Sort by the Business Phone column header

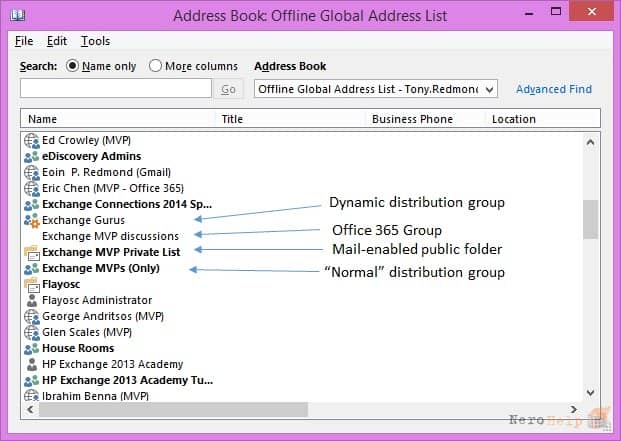(425, 119)
